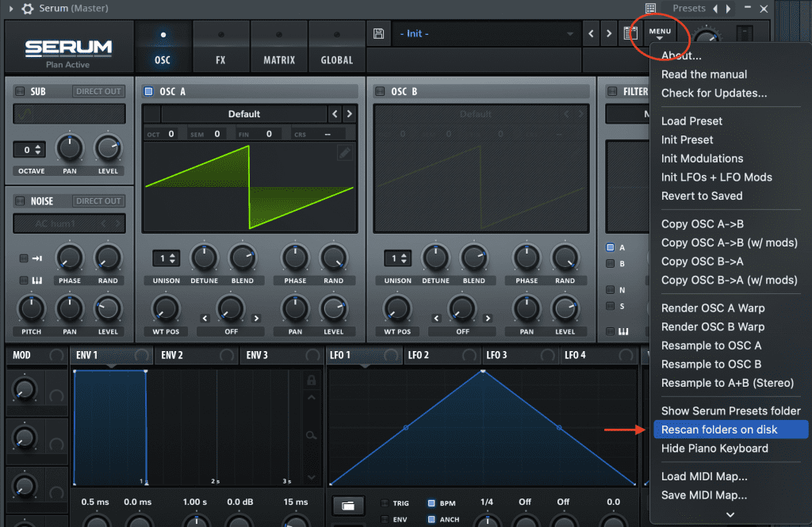Go to the previous preset next to Init

click(591, 33)
